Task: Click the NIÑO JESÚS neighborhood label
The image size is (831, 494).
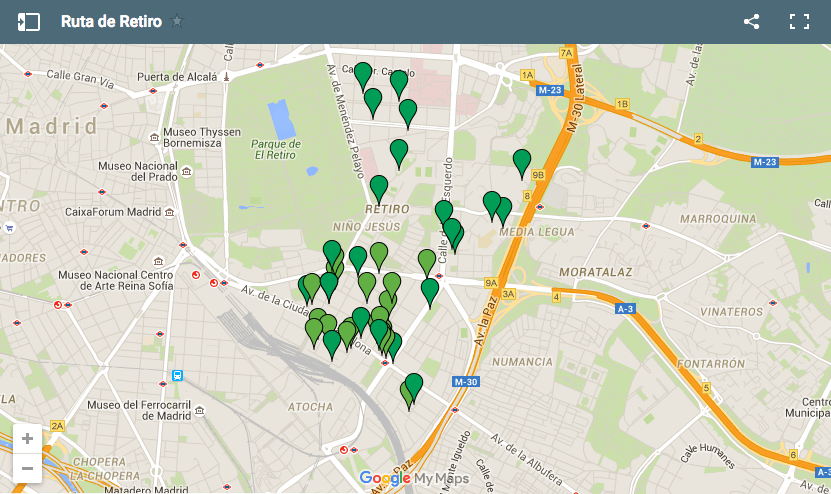Action: point(367,227)
